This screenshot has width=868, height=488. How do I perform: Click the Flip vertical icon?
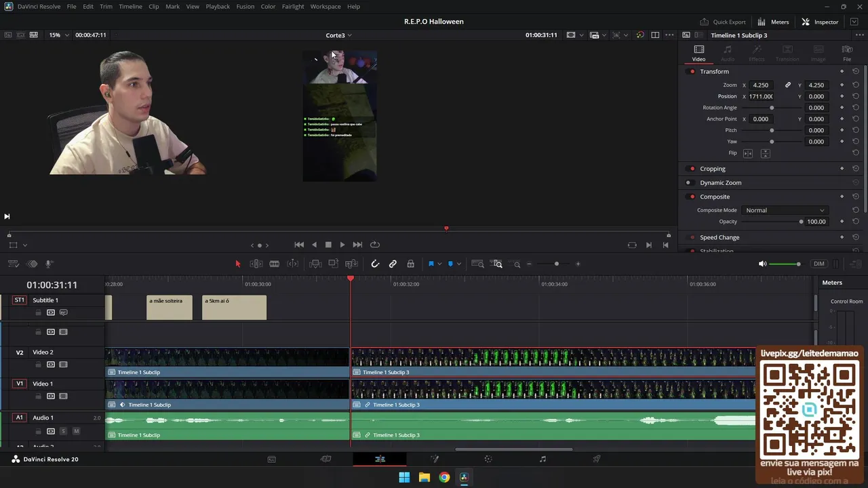tap(765, 153)
